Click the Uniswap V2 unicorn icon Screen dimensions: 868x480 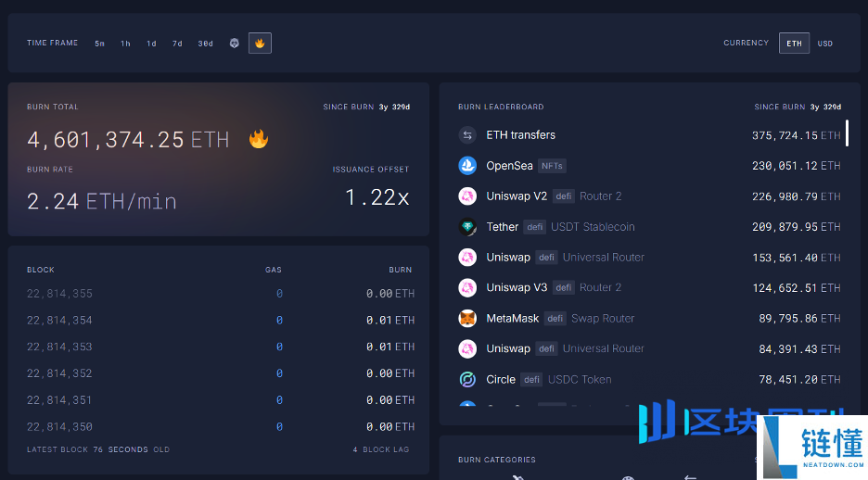(467, 196)
